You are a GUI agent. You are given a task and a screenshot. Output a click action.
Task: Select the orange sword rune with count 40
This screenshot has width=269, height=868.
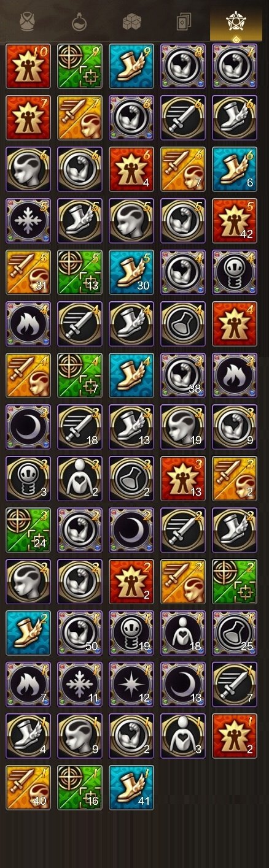click(28, 787)
